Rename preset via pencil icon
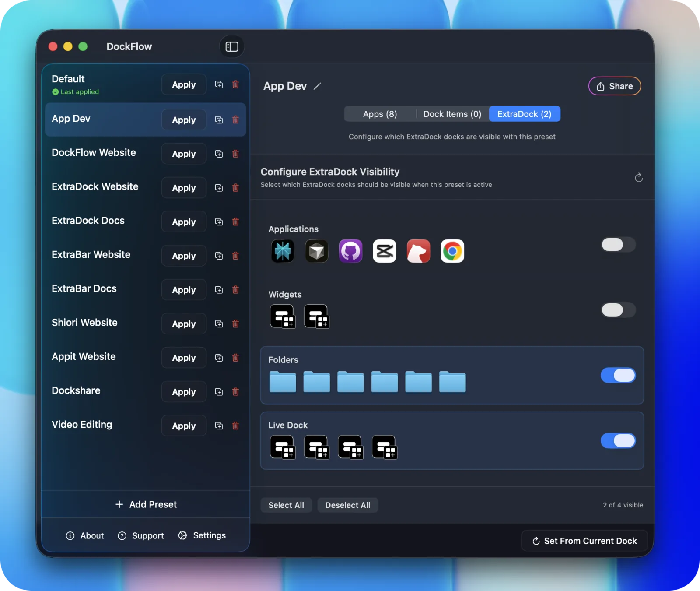 (x=317, y=86)
